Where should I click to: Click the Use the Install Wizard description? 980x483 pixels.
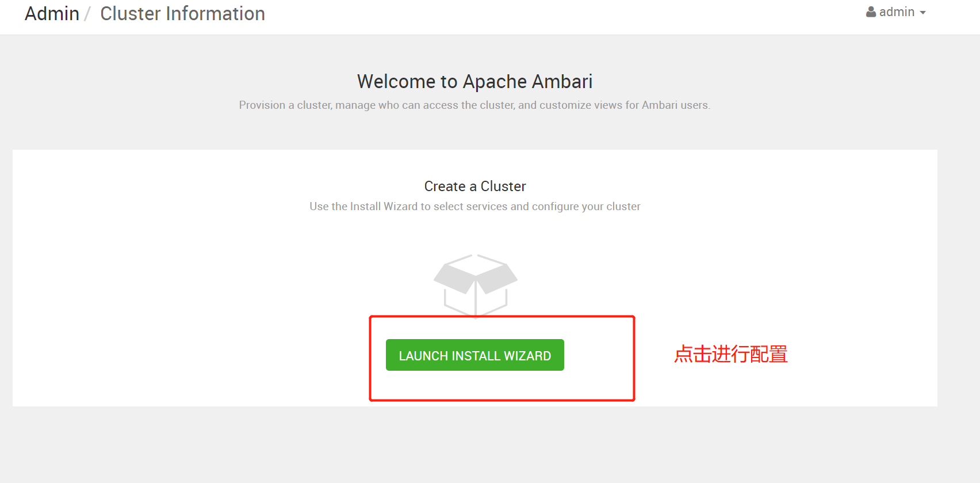475,206
